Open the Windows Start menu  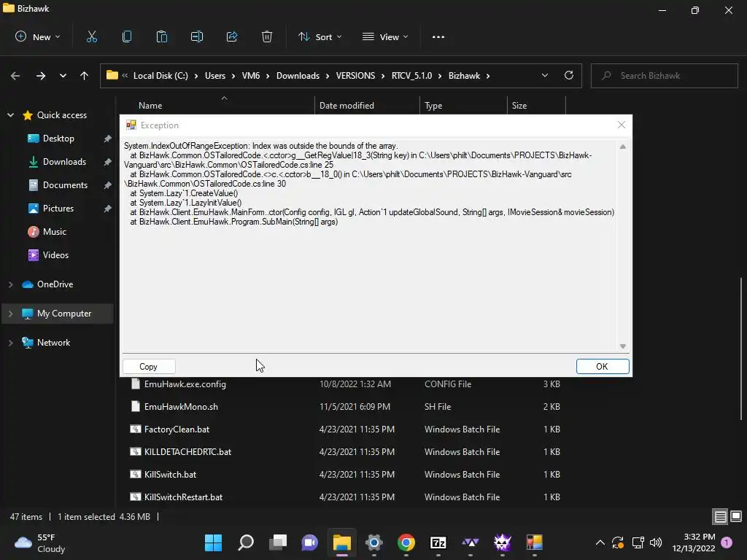click(213, 542)
